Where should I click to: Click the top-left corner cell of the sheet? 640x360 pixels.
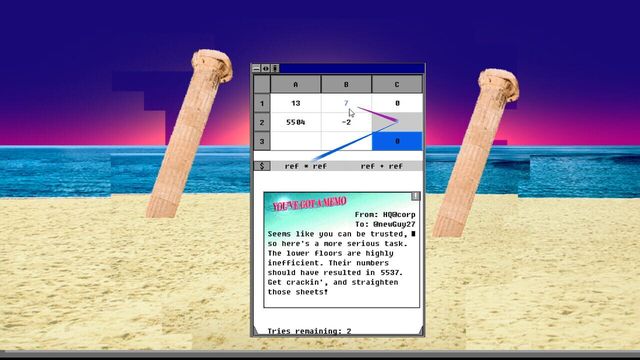click(x=262, y=84)
